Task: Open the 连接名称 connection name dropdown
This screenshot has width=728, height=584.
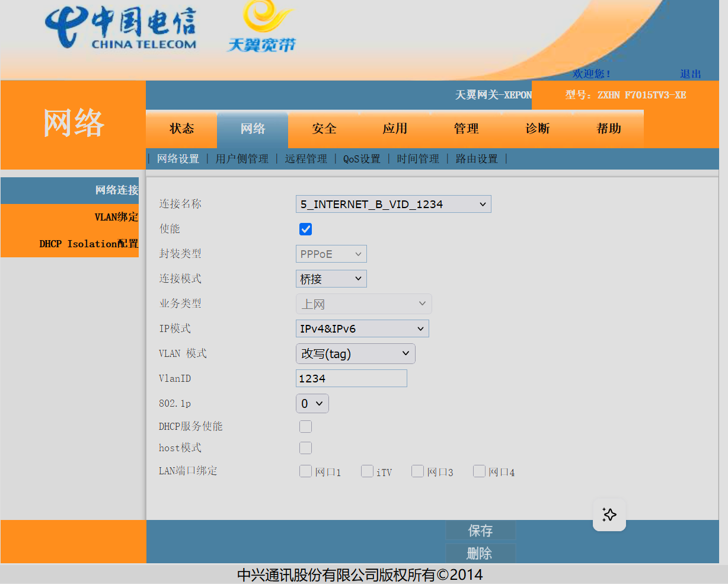Action: [393, 205]
